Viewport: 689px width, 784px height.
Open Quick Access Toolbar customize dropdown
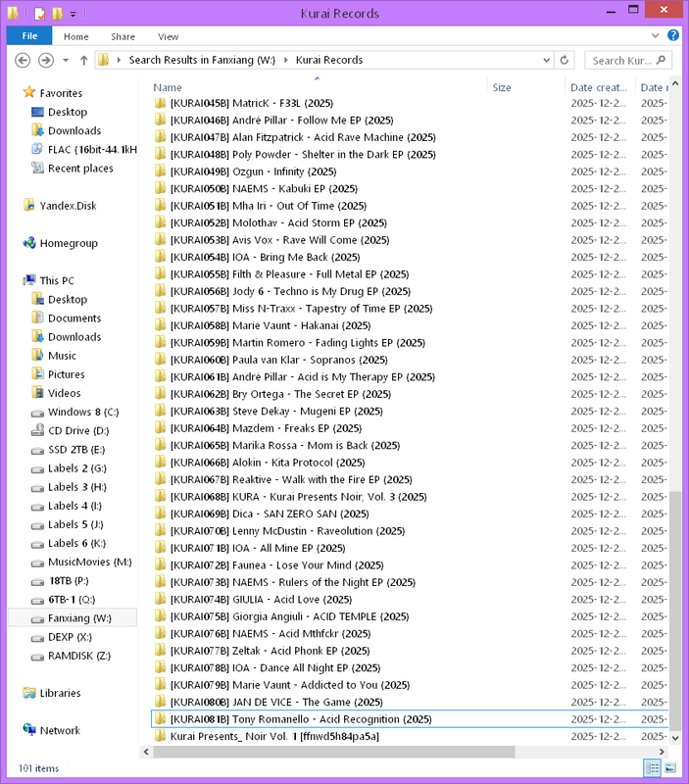point(73,14)
